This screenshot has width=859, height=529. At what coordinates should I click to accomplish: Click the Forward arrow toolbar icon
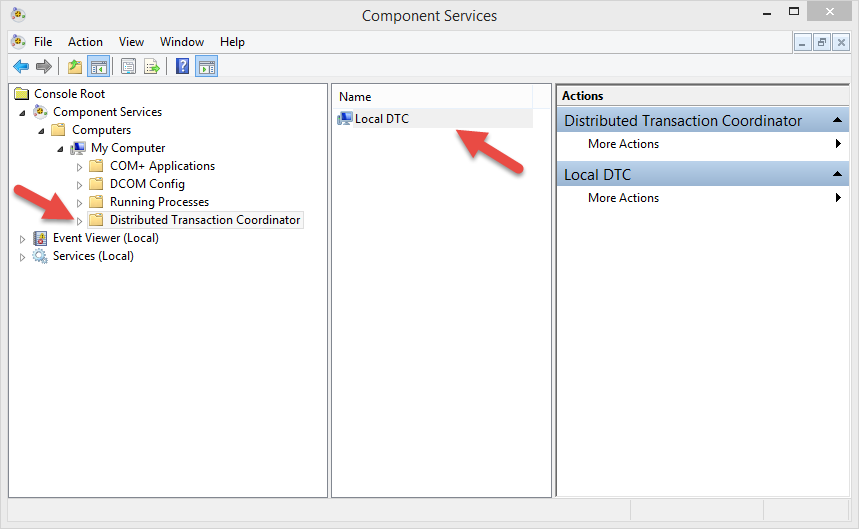click(44, 67)
